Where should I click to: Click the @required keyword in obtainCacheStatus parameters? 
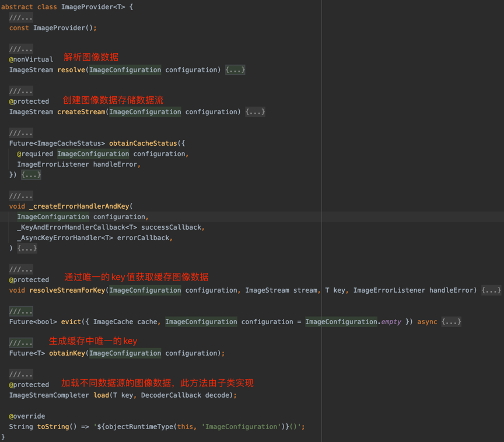35,153
